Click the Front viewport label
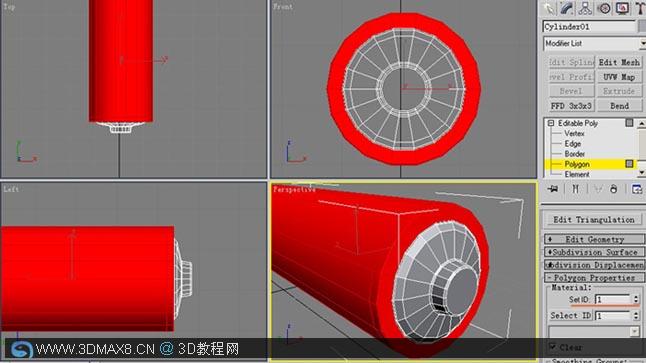The height and width of the screenshot is (363, 646). 283,7
